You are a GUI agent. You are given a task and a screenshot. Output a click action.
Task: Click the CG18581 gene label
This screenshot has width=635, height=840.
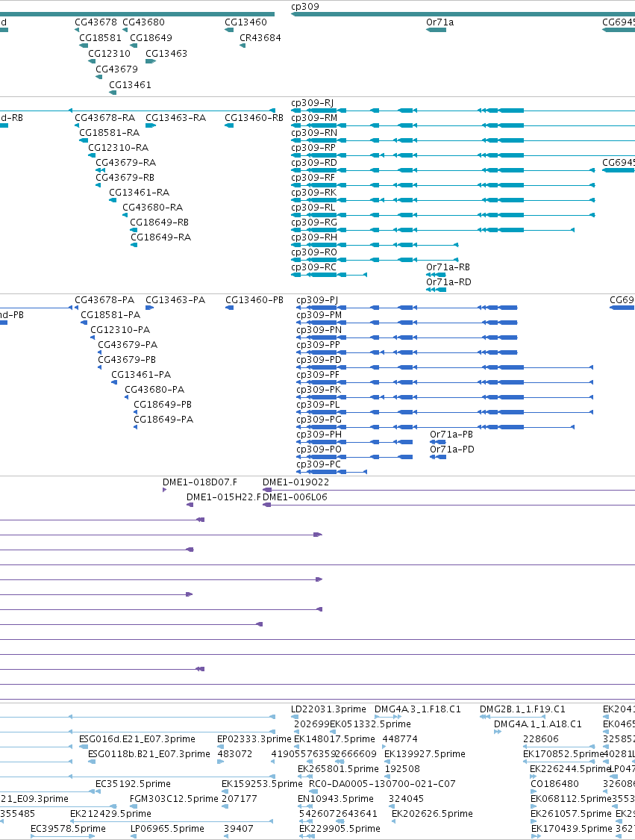click(x=100, y=37)
